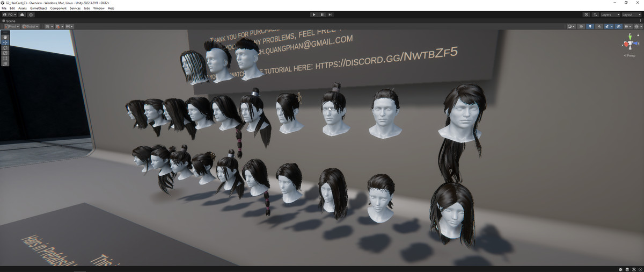Click the grid visibility icon
This screenshot has width=644, height=272.
click(x=47, y=26)
